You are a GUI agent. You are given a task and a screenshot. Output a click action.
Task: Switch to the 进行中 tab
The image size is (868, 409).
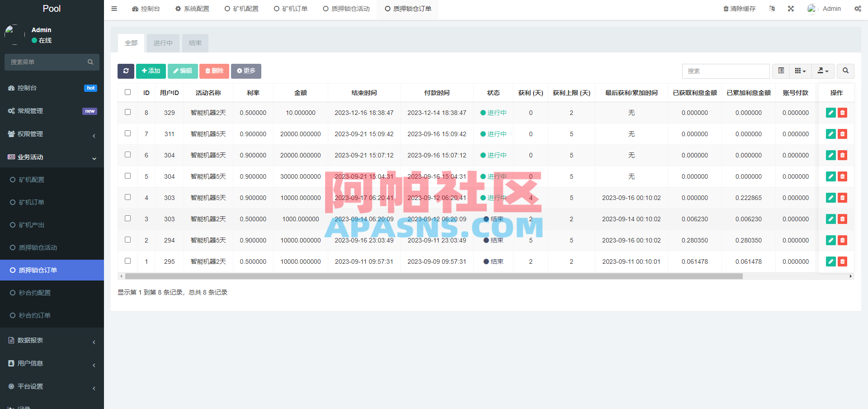[x=163, y=43]
